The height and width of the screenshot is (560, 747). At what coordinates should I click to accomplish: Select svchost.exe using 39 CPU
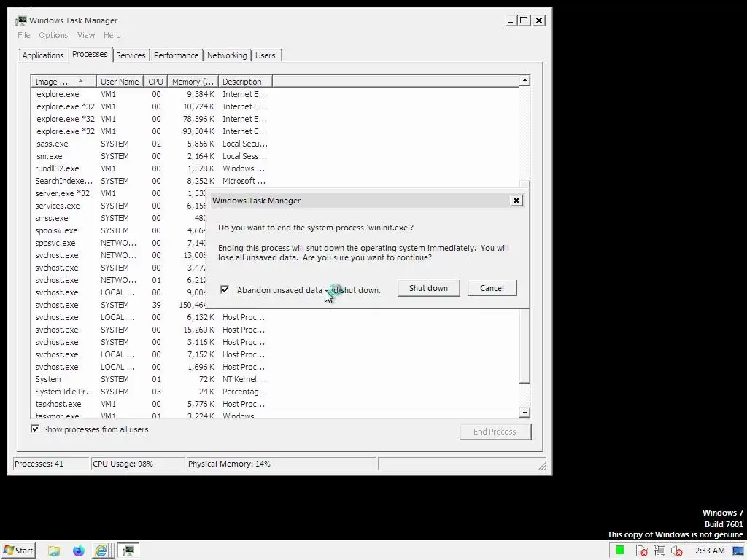(119, 305)
